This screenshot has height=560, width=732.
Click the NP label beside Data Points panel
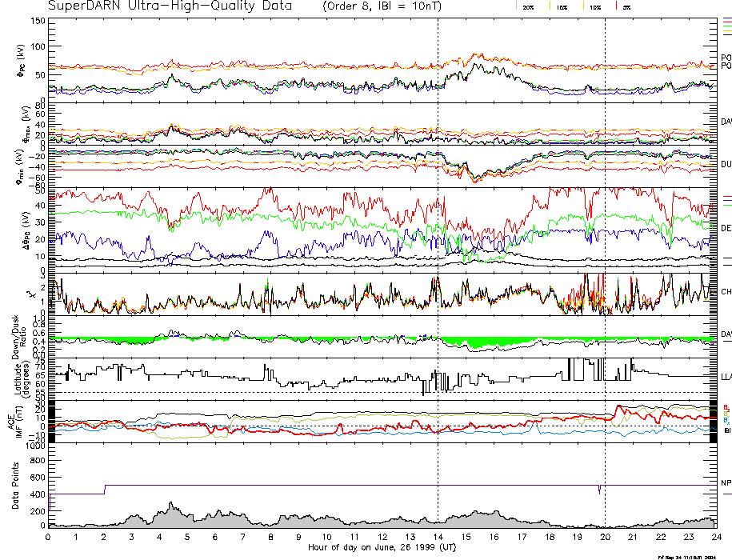coord(726,483)
